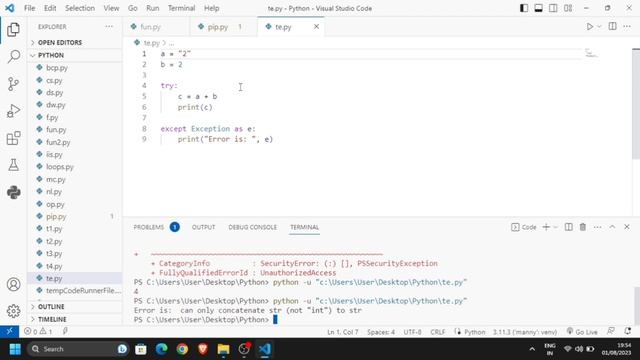Select te.py in the file explorer
Image resolution: width=640 pixels, height=360 pixels.
coord(75,278)
